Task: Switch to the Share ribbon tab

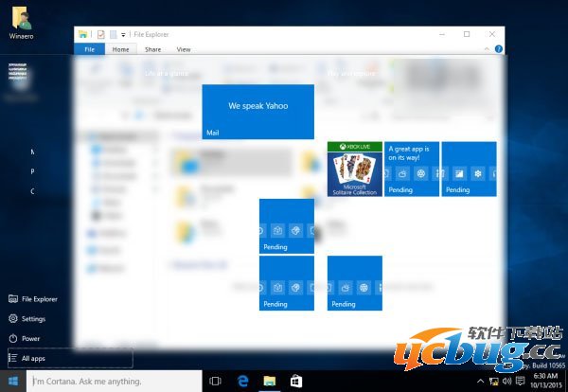Action: click(152, 49)
